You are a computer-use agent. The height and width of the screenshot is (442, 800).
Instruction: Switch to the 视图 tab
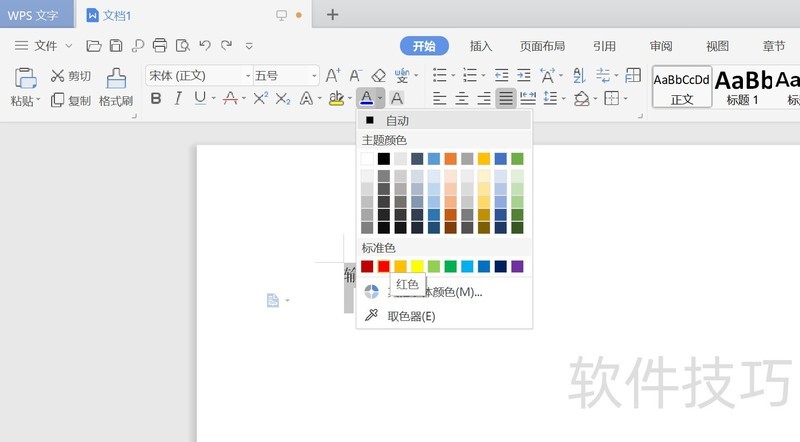pos(717,46)
